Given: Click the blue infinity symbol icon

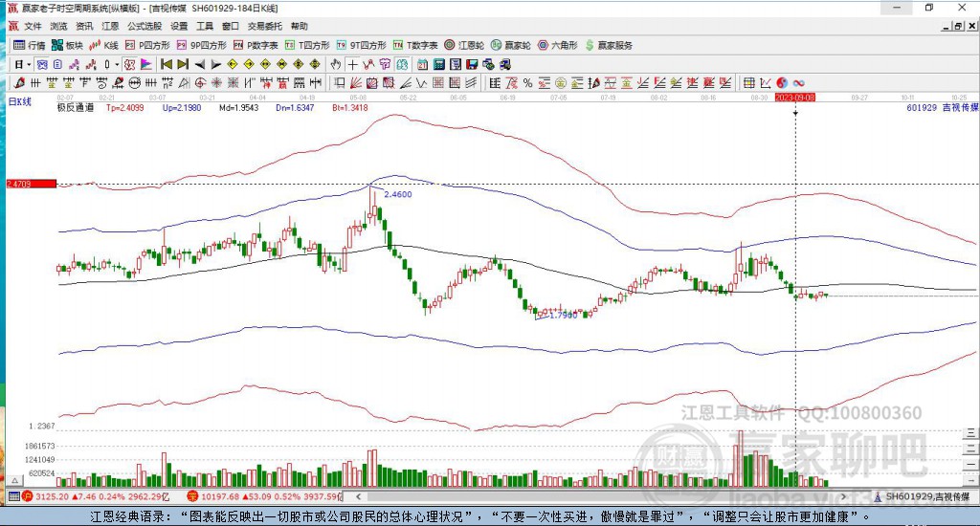Looking at the screenshot, I should coord(798,83).
